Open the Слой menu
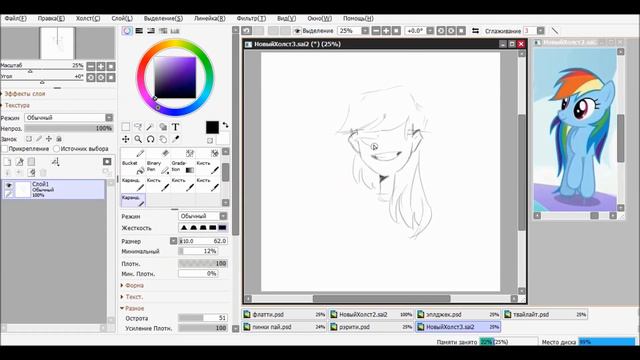The width and height of the screenshot is (640, 360). click(122, 18)
